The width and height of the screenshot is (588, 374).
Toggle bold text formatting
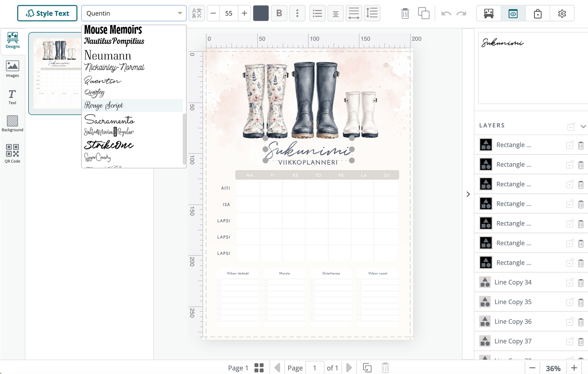tap(279, 13)
